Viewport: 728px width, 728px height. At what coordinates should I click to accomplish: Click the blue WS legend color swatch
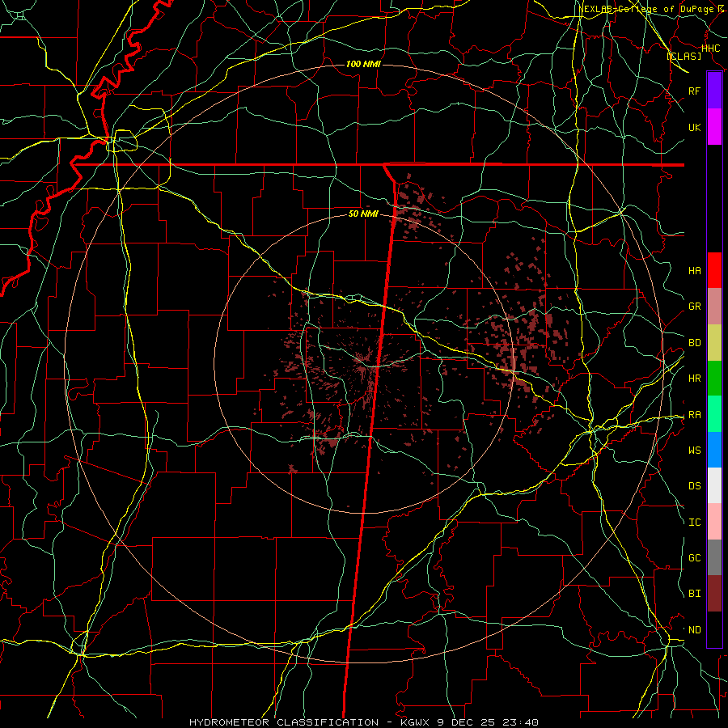(714, 450)
